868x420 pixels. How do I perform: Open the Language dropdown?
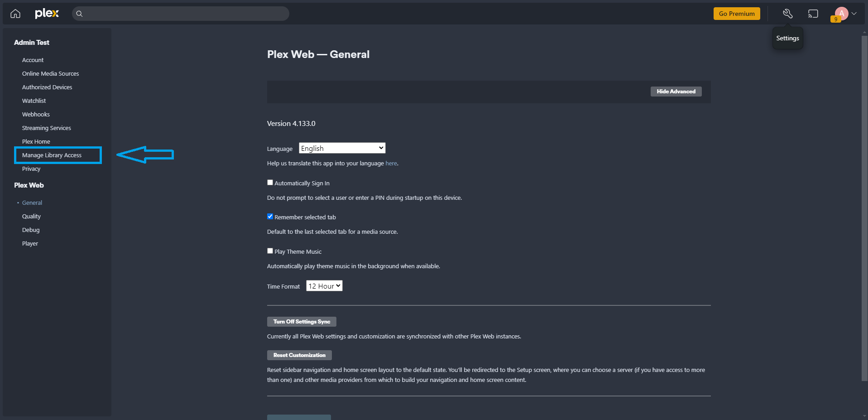(x=342, y=148)
